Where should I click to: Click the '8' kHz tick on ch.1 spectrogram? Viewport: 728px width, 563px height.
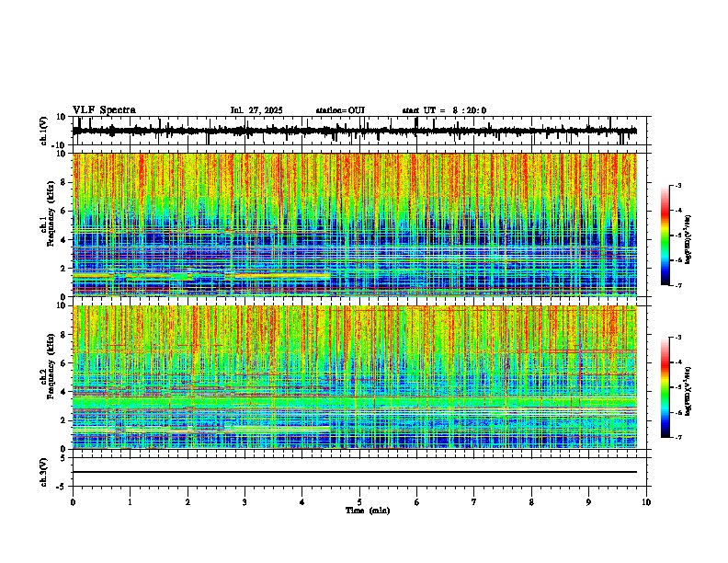64,182
